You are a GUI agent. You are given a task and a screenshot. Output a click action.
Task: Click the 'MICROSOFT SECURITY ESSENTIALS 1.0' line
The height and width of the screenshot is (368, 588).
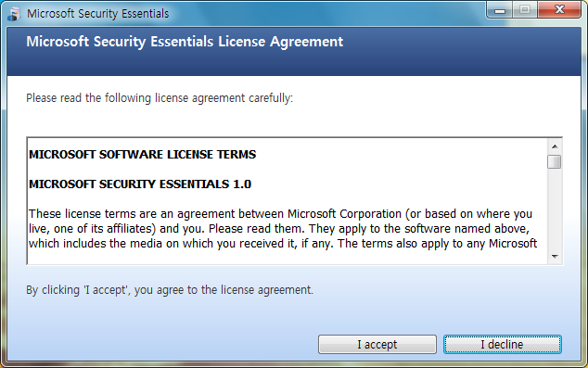[x=140, y=184]
